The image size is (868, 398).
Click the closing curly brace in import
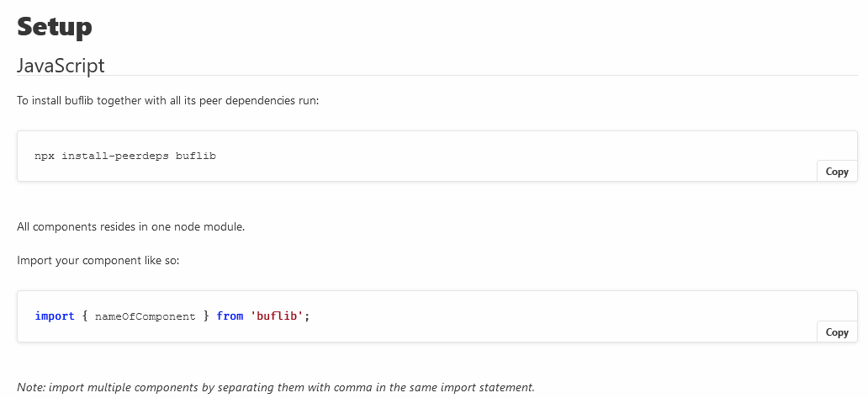pyautogui.click(x=206, y=316)
